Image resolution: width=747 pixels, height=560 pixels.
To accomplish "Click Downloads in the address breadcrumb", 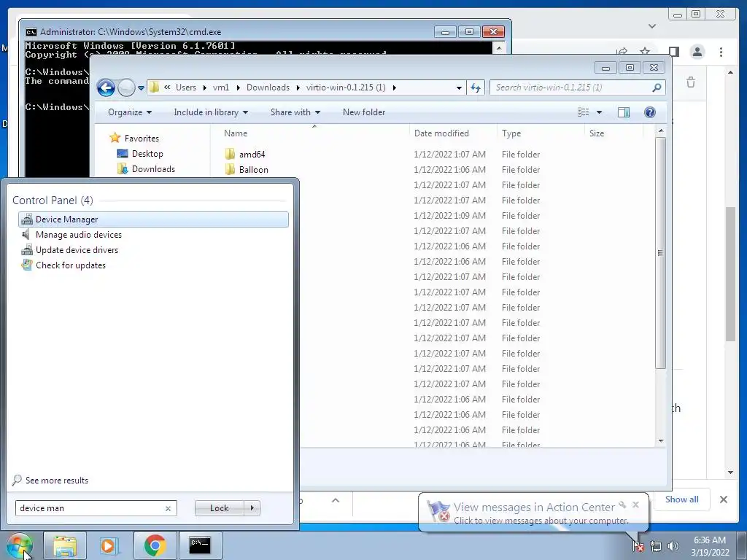I will point(268,87).
